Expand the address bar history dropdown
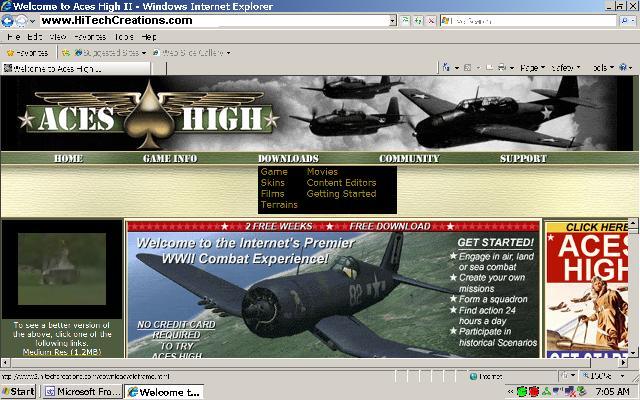This screenshot has width=640, height=400. [x=393, y=20]
